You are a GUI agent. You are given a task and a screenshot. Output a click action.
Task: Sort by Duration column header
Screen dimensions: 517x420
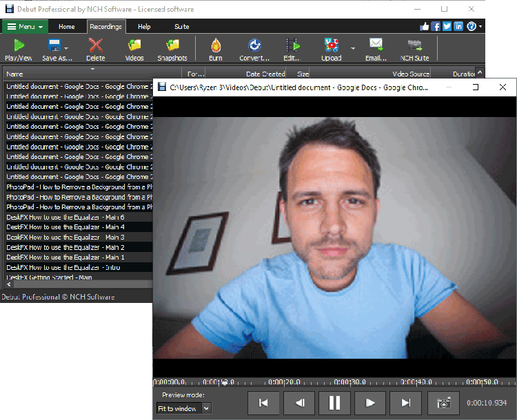tap(454, 74)
